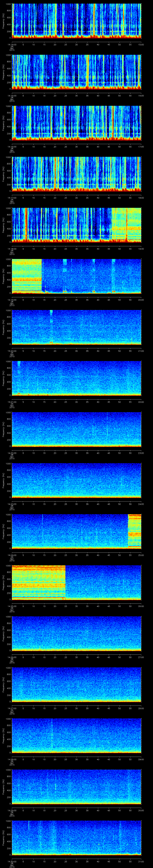Click the 25:00 end time label

pos(141,555)
